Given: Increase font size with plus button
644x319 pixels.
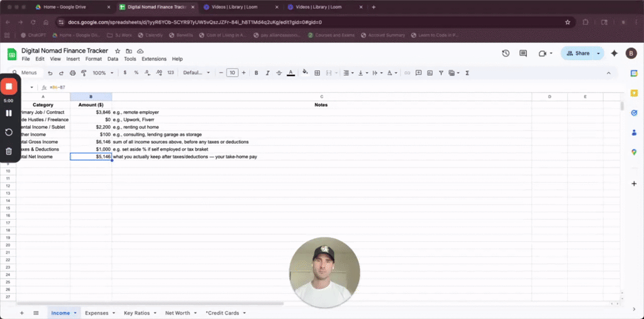Looking at the screenshot, I should pos(243,73).
